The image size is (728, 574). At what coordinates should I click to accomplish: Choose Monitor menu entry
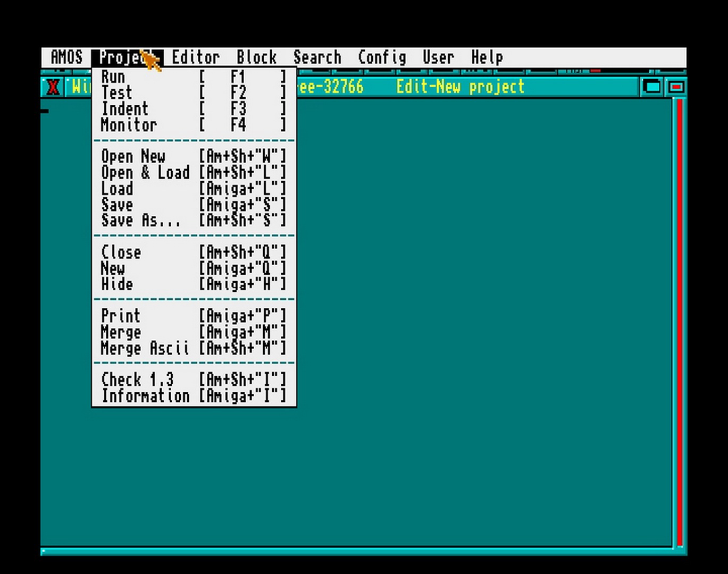pos(194,124)
